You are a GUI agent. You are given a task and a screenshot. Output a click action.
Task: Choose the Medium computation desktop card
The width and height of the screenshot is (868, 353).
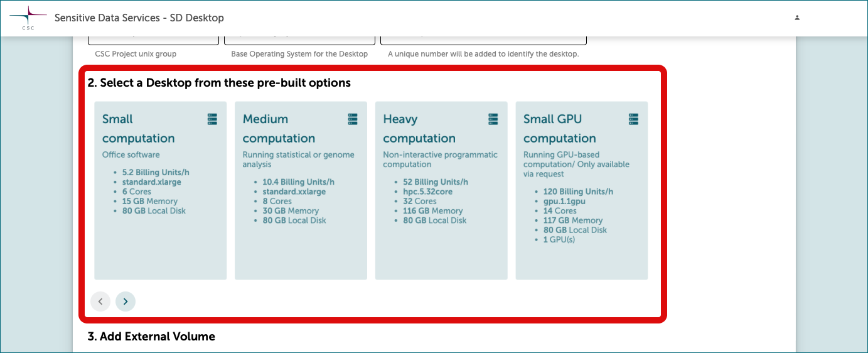coord(301,190)
